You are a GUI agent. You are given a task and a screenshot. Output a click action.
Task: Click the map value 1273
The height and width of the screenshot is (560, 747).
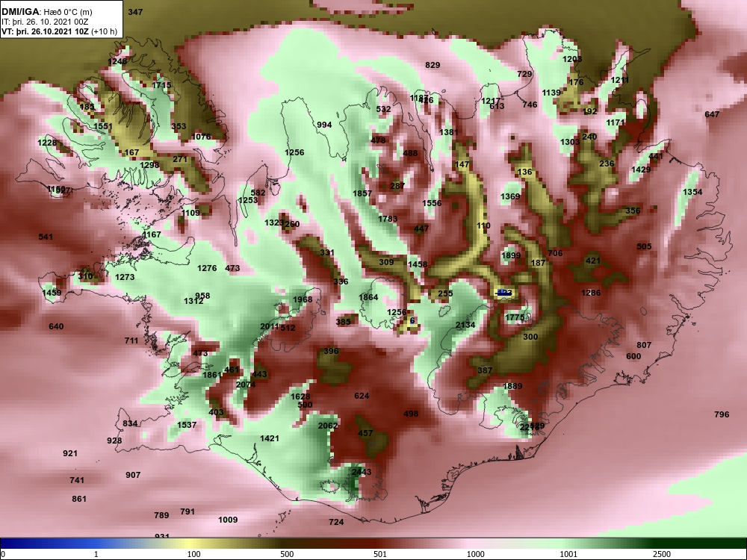(125, 277)
